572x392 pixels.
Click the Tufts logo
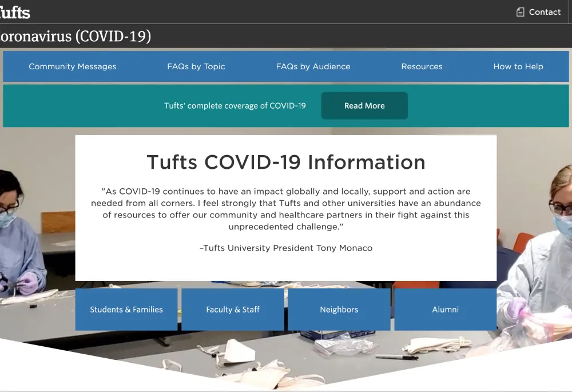click(x=15, y=12)
